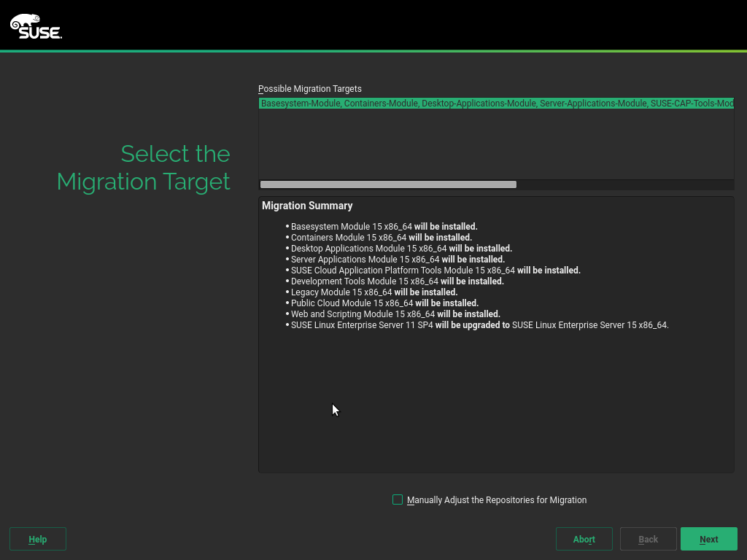Click the SUSE chameleon logo

[x=36, y=26]
